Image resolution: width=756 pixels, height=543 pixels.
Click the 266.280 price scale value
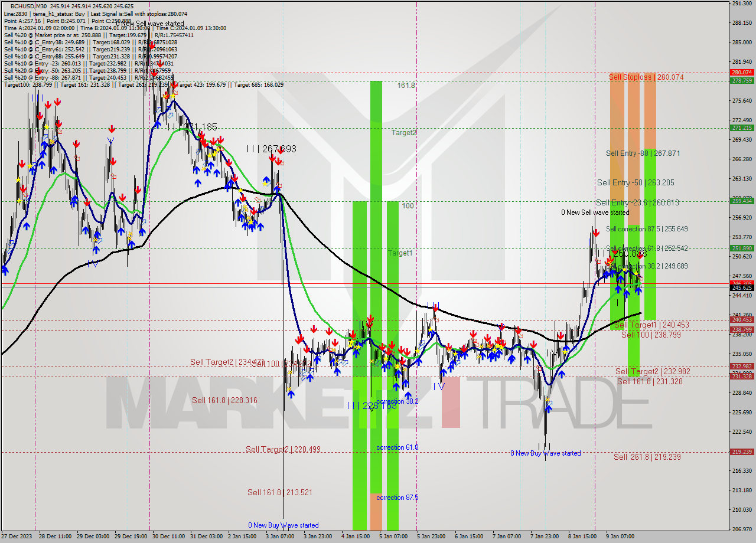click(741, 159)
